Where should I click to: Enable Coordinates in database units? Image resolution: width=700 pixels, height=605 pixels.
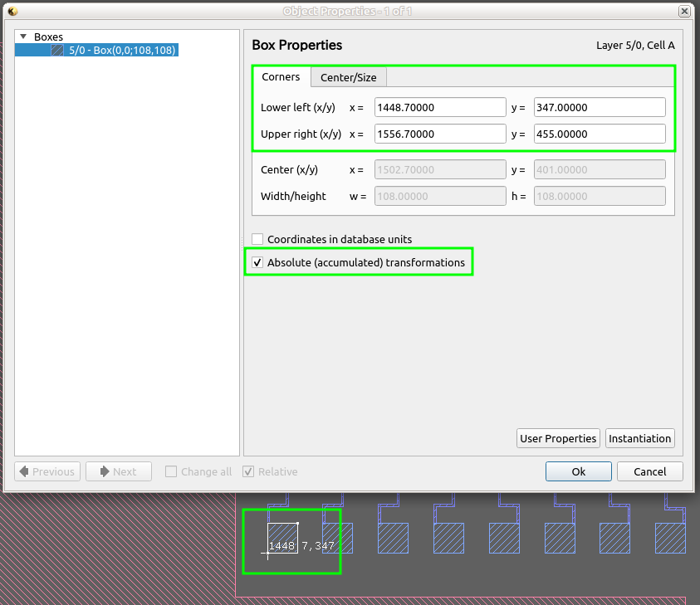point(257,239)
